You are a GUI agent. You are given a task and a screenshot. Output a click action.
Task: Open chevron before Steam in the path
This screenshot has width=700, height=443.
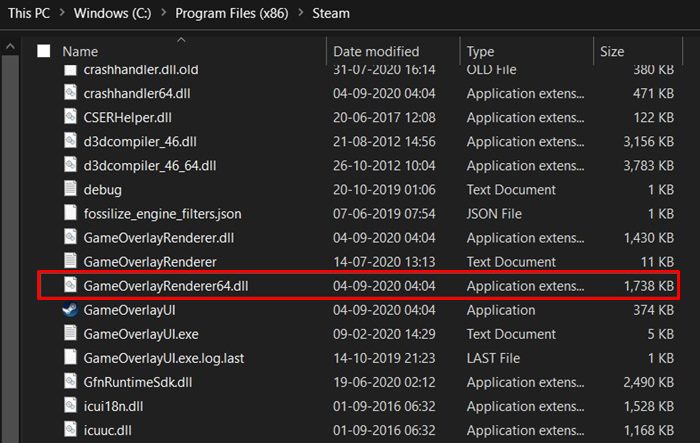pos(300,13)
